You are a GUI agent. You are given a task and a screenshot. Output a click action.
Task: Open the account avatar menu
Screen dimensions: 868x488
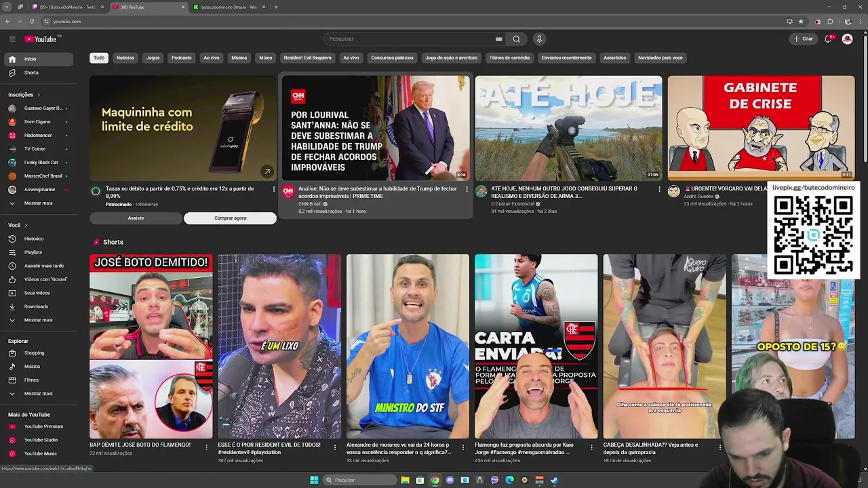click(847, 39)
